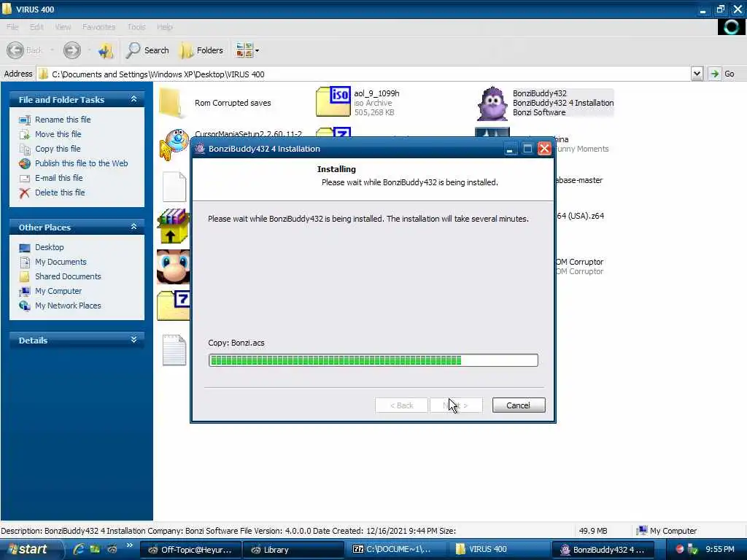Open Shared Documents link
Viewport: 747px width, 560px height.
68,276
